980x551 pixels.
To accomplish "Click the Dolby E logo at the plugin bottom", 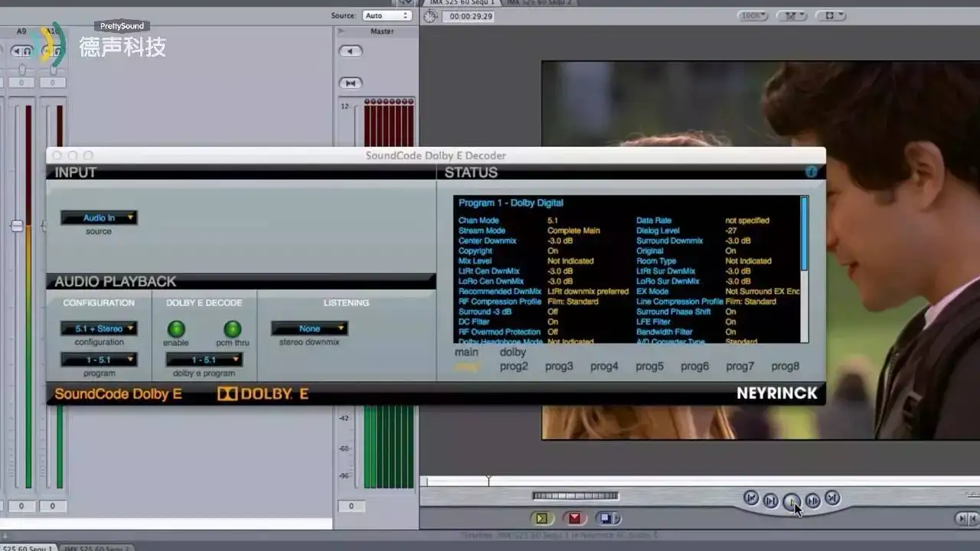I will click(260, 393).
